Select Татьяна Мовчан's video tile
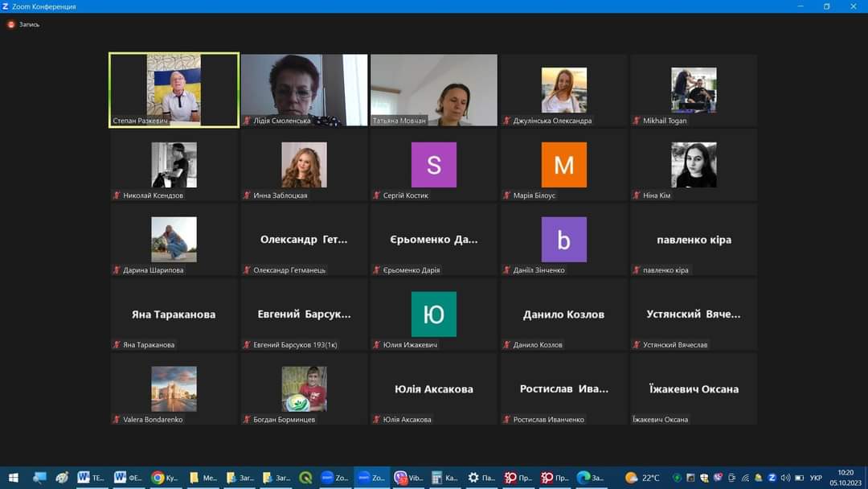 (x=434, y=89)
